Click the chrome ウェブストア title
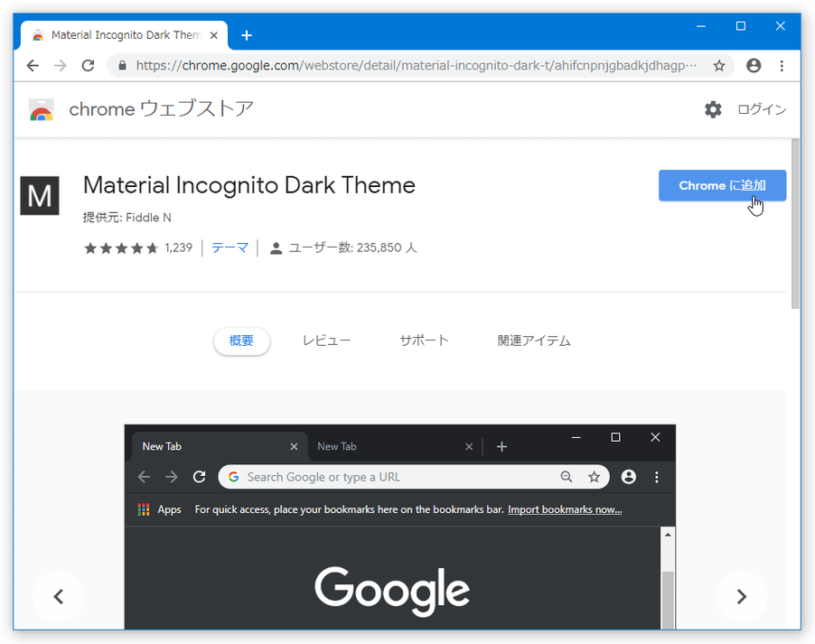815x644 pixels. click(161, 109)
